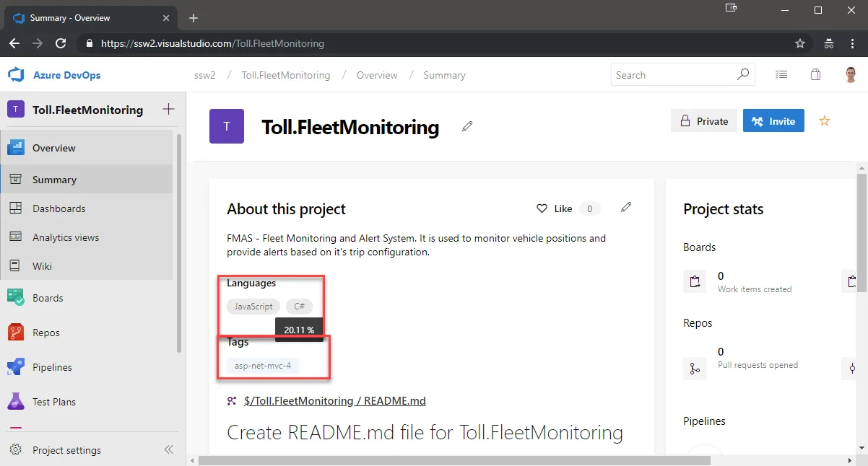Open the $/Toll.FleetMonitoring / README.md link
The width and height of the screenshot is (868, 466).
(335, 401)
